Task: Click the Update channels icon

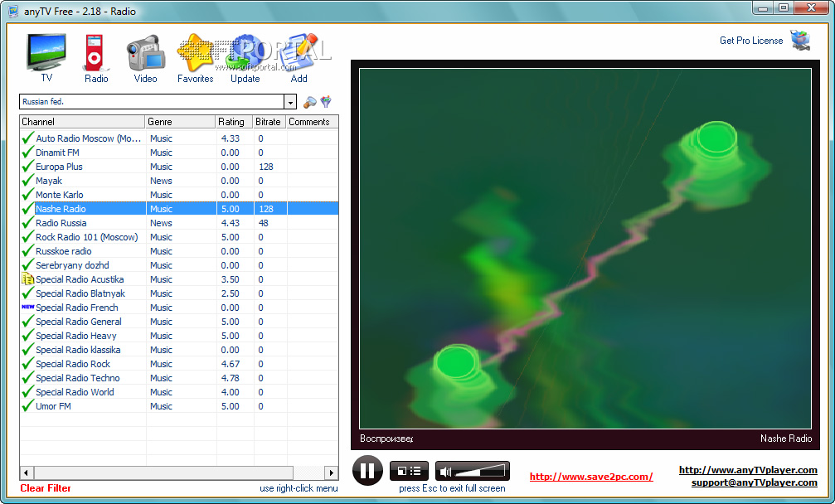Action: [245, 53]
